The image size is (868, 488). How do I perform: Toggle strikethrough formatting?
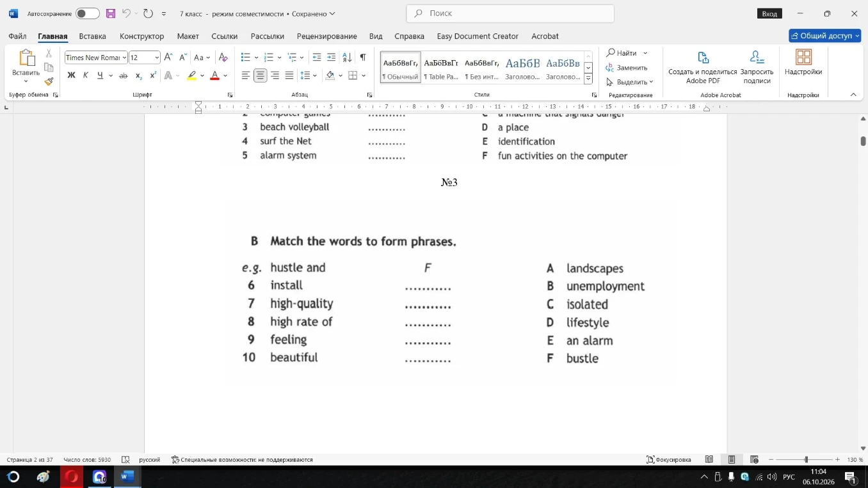124,75
